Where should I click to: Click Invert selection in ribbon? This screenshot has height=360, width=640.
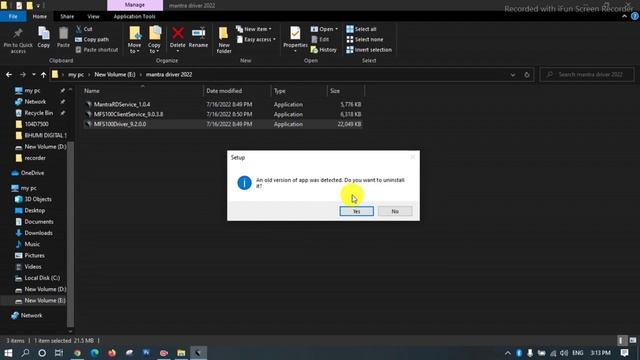tap(369, 50)
